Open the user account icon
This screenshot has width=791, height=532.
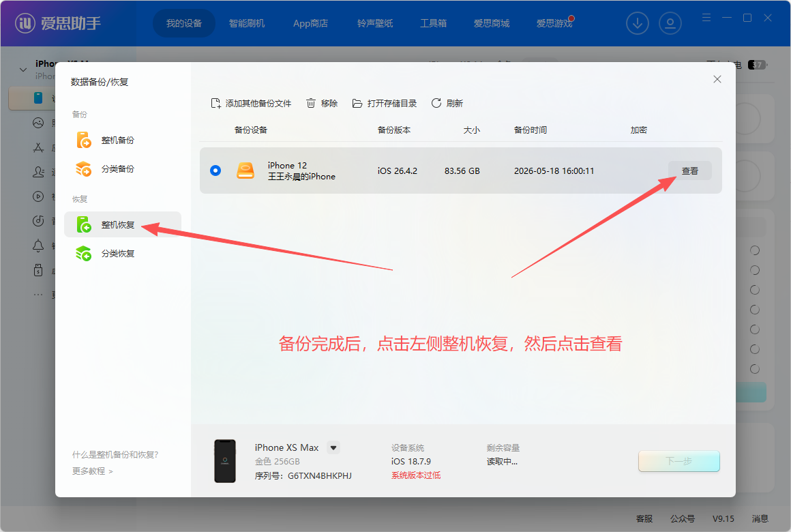(670, 23)
